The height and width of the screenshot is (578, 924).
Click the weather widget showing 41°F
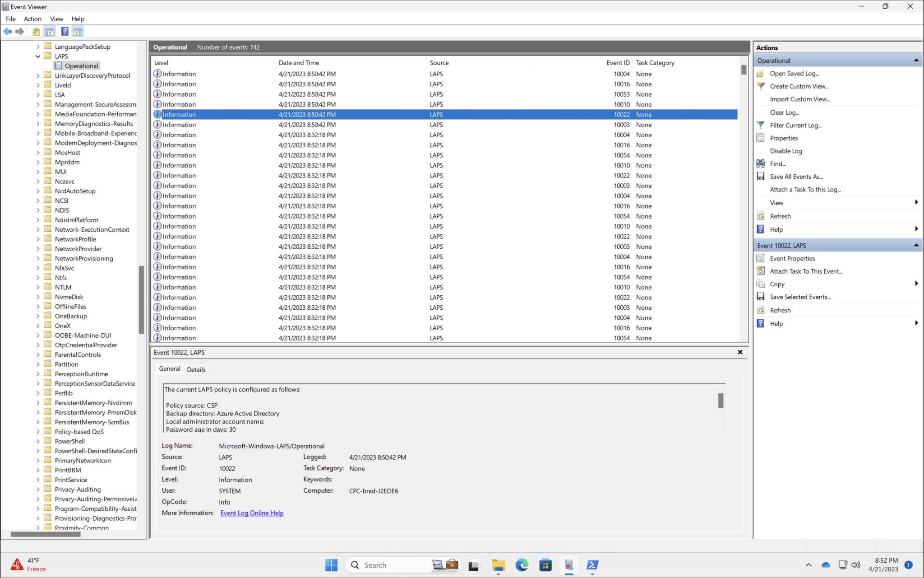pyautogui.click(x=28, y=565)
